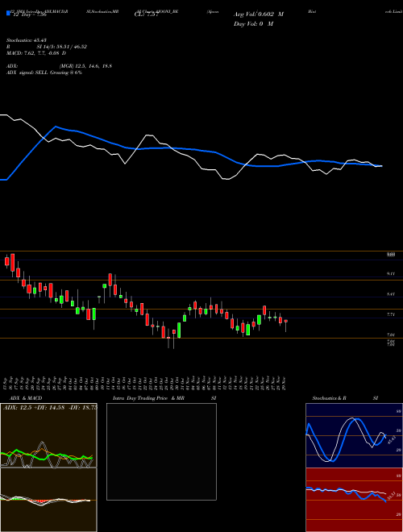Click the 'MACD: 7.62, 7.7, -0.08 D' line
Screen dimensions: 403x532
coord(36,53)
